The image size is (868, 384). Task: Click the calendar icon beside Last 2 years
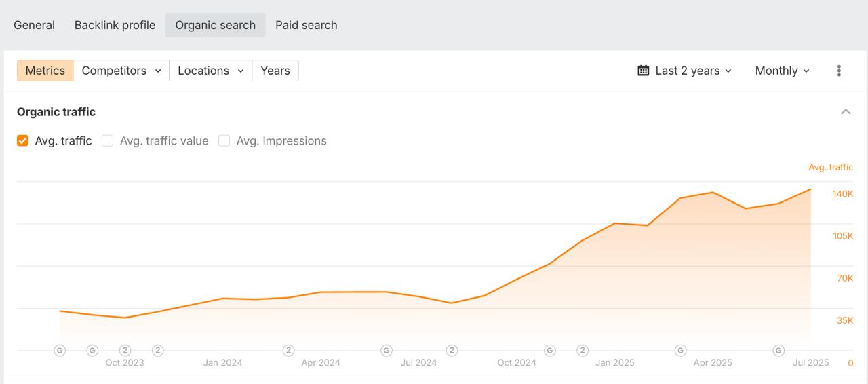644,71
